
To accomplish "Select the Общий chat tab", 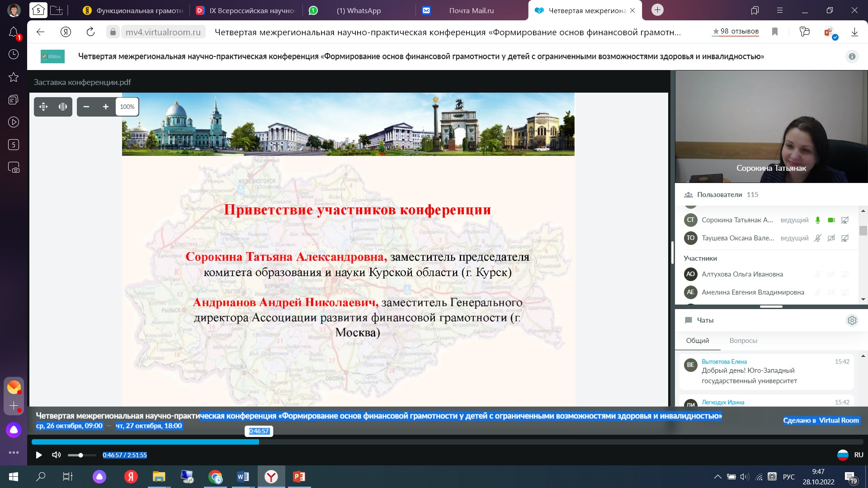I will [x=697, y=341].
